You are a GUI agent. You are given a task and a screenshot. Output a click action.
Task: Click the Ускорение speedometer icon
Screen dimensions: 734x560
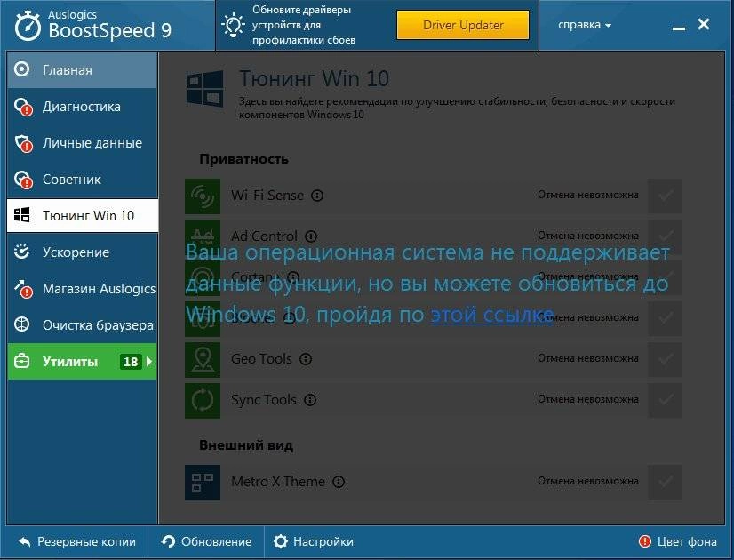[21, 252]
